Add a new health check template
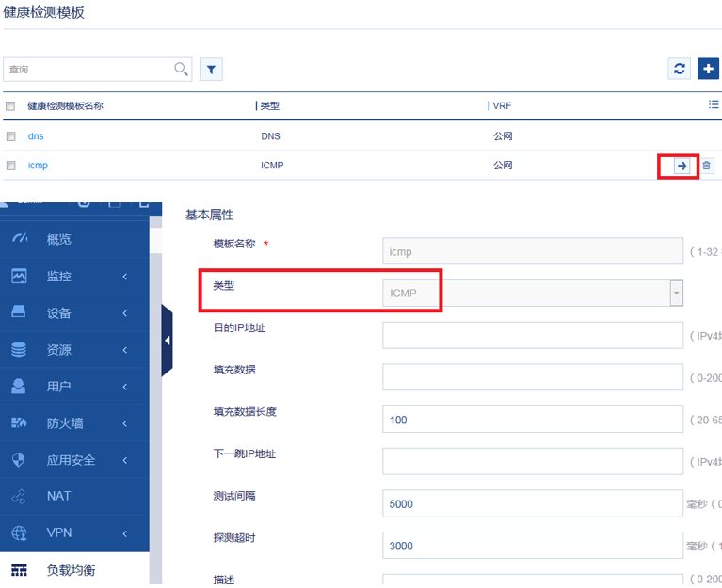This screenshot has width=722, height=588. (x=708, y=69)
